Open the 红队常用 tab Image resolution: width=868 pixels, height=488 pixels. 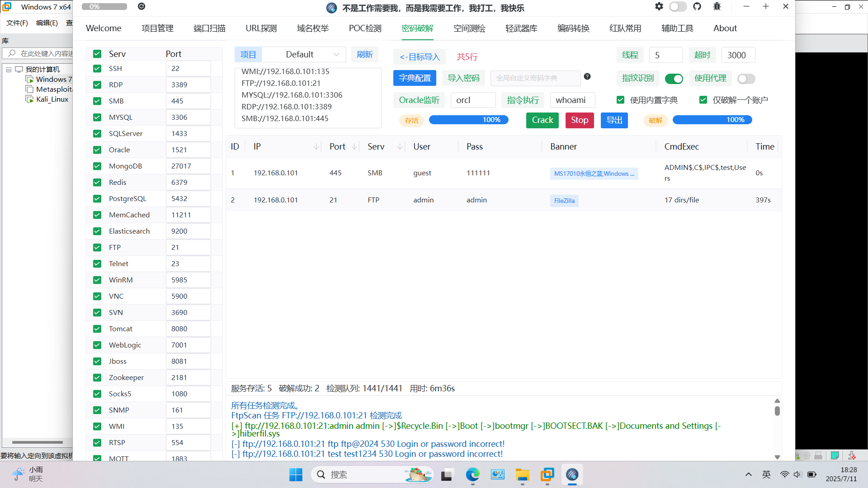point(625,28)
